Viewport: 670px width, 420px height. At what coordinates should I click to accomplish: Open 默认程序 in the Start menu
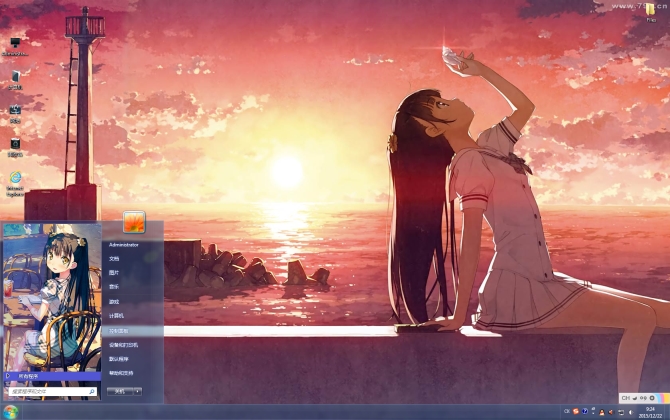118,359
